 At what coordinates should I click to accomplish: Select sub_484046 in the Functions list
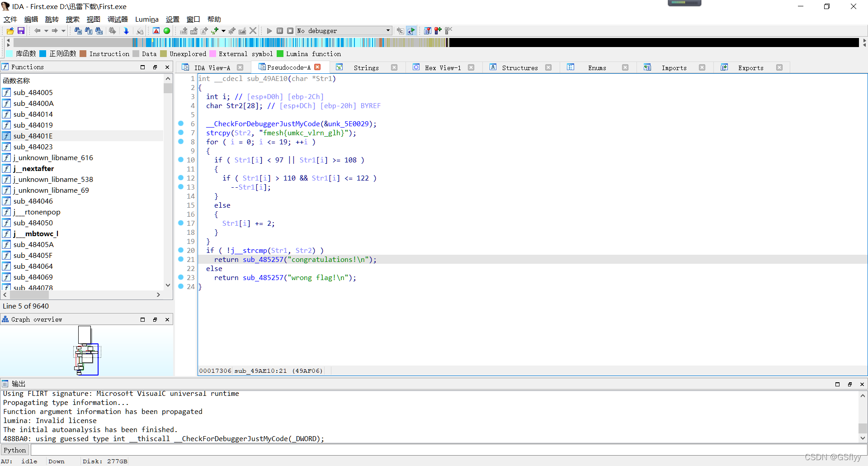[x=33, y=201]
